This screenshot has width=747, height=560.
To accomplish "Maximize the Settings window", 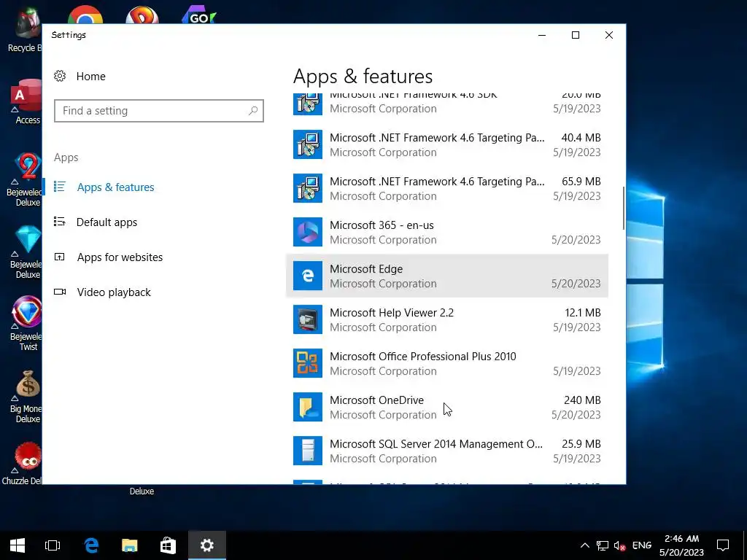I will (576, 35).
